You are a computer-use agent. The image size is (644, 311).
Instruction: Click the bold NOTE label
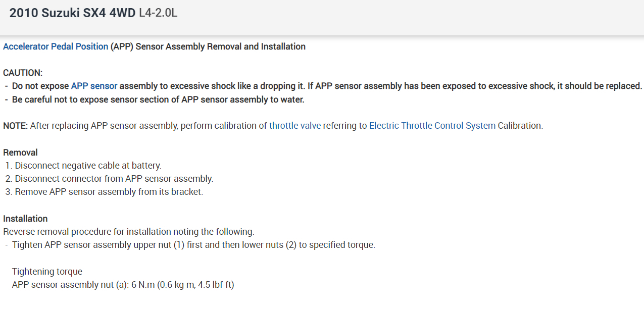pos(15,126)
